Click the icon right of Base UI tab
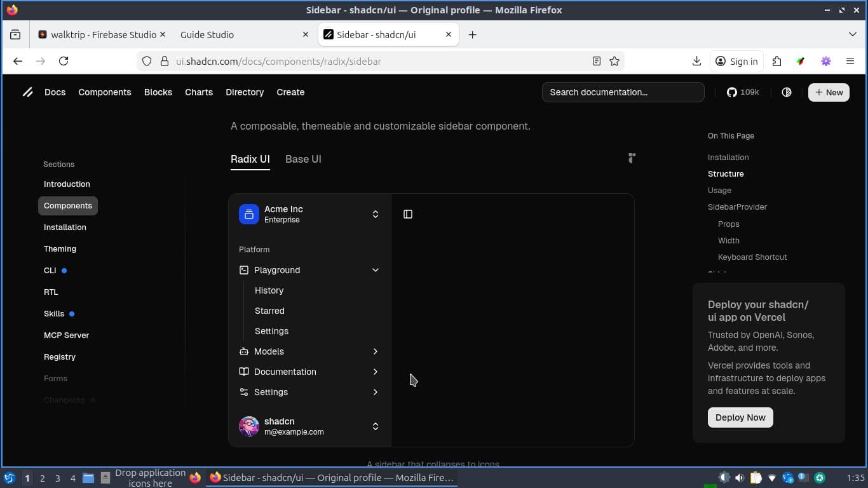The height and width of the screenshot is (488, 868). point(632,158)
